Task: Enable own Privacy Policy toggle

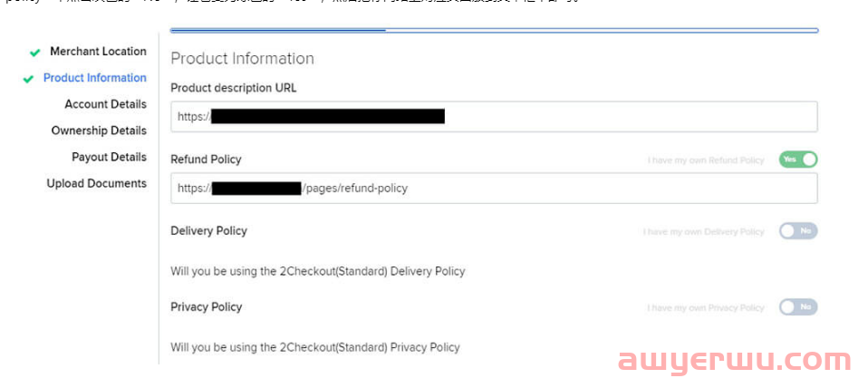Action: point(797,307)
